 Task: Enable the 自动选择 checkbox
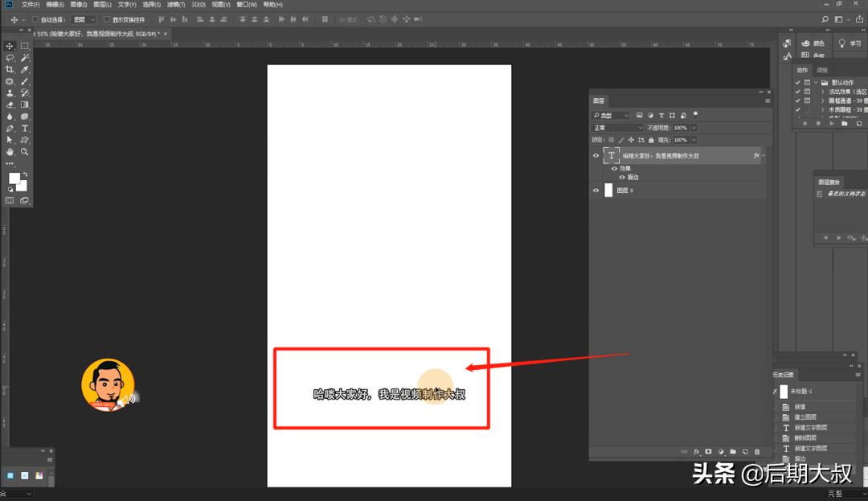(x=35, y=19)
